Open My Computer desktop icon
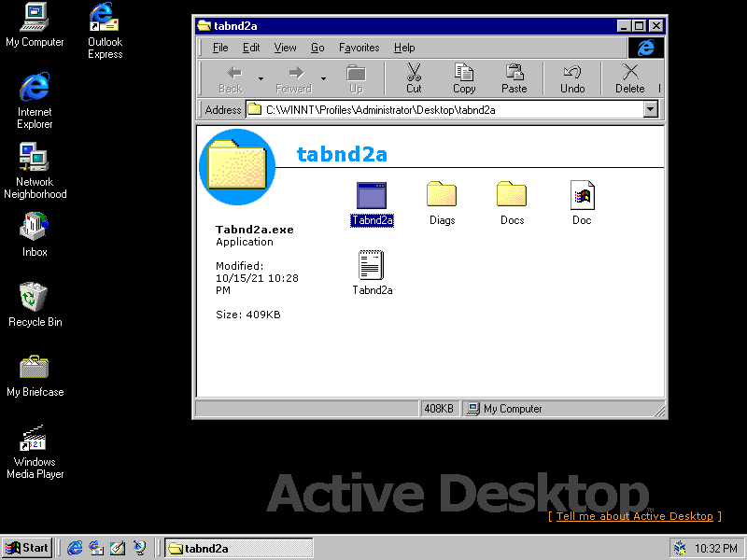Screen dimensions: 747x560 click(x=35, y=25)
